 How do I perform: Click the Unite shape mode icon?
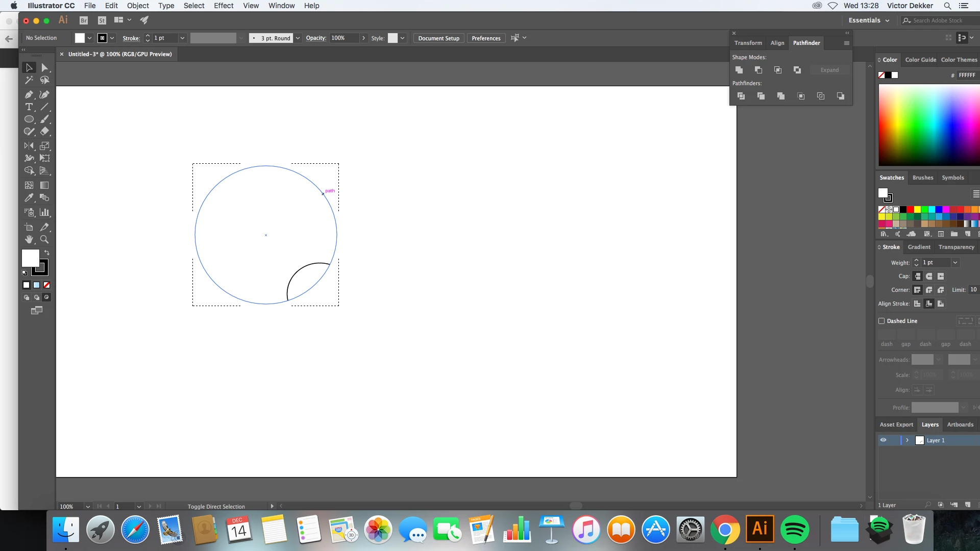[739, 70]
